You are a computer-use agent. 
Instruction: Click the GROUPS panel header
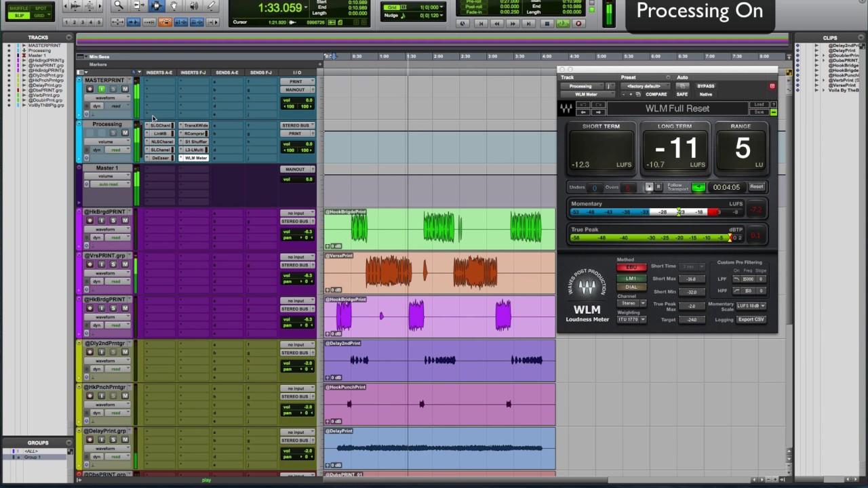click(x=38, y=443)
